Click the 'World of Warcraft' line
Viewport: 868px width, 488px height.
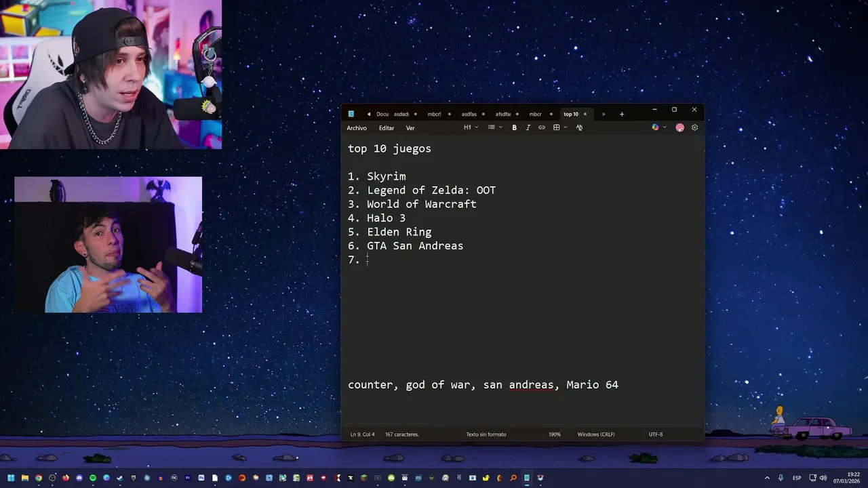tap(422, 204)
